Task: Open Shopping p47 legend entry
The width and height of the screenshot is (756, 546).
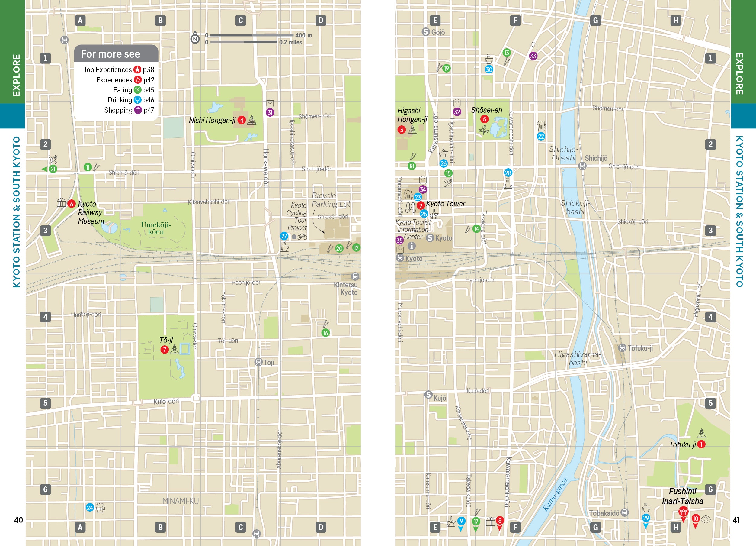Action: pos(129,110)
